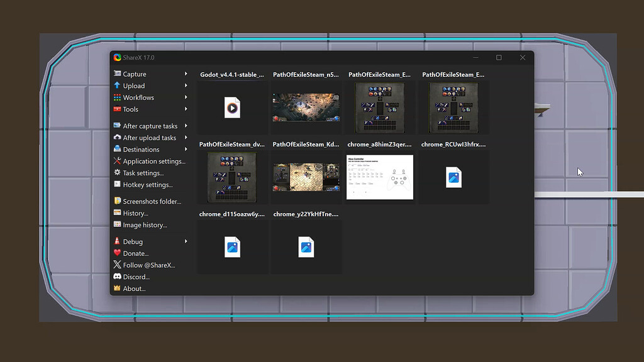Screen dimensions: 644x362
Task: Click the Workflows grid icon
Action: (117, 97)
